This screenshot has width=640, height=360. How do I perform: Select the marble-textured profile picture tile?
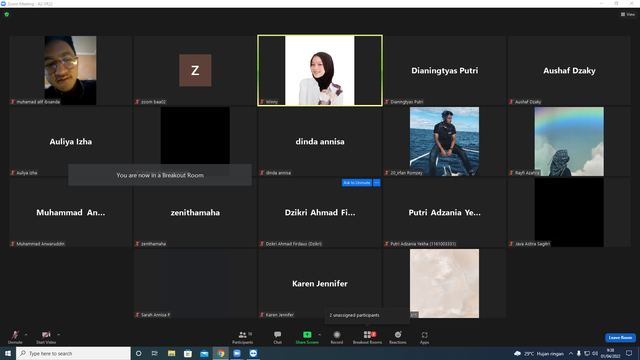[444, 283]
